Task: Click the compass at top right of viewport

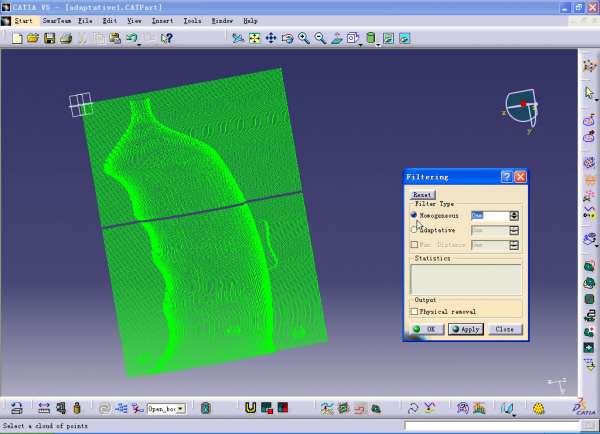Action: (x=522, y=106)
